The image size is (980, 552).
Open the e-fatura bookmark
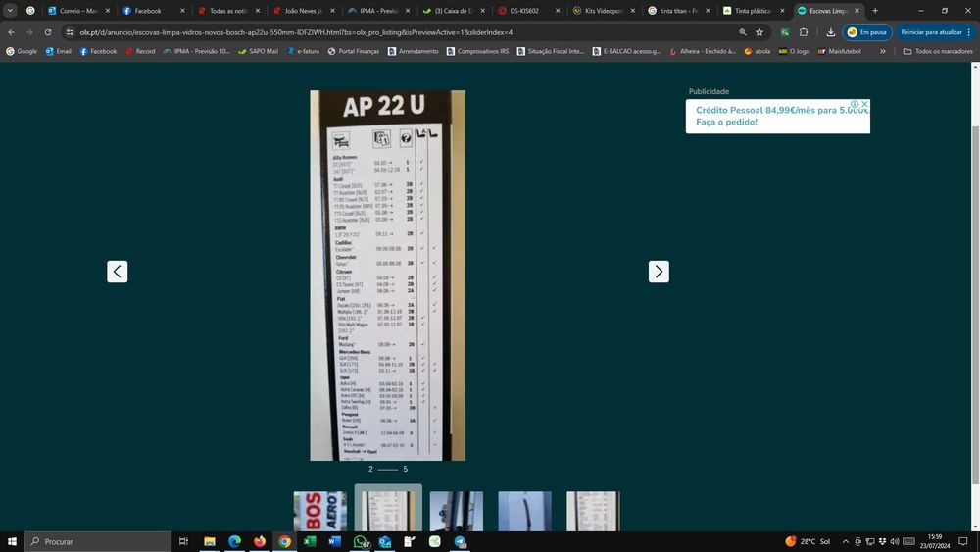coord(303,51)
